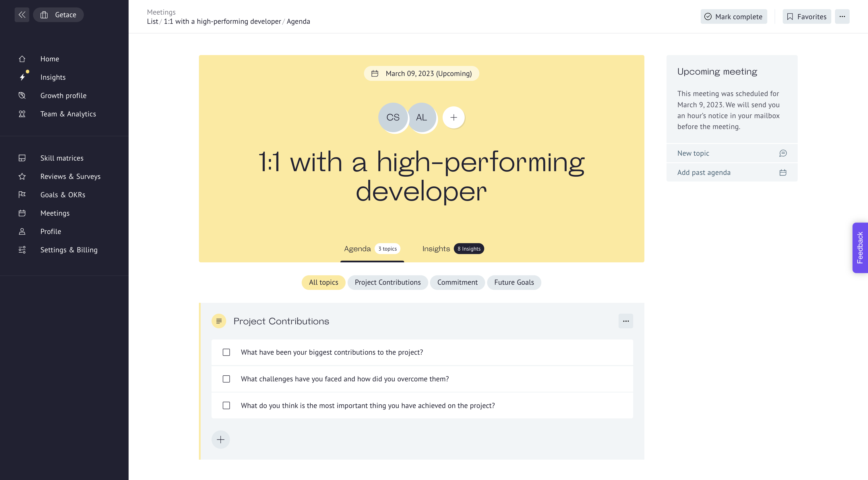Toggle first Project Contributions checkbox
Viewport: 868px width, 480px height.
click(x=226, y=352)
